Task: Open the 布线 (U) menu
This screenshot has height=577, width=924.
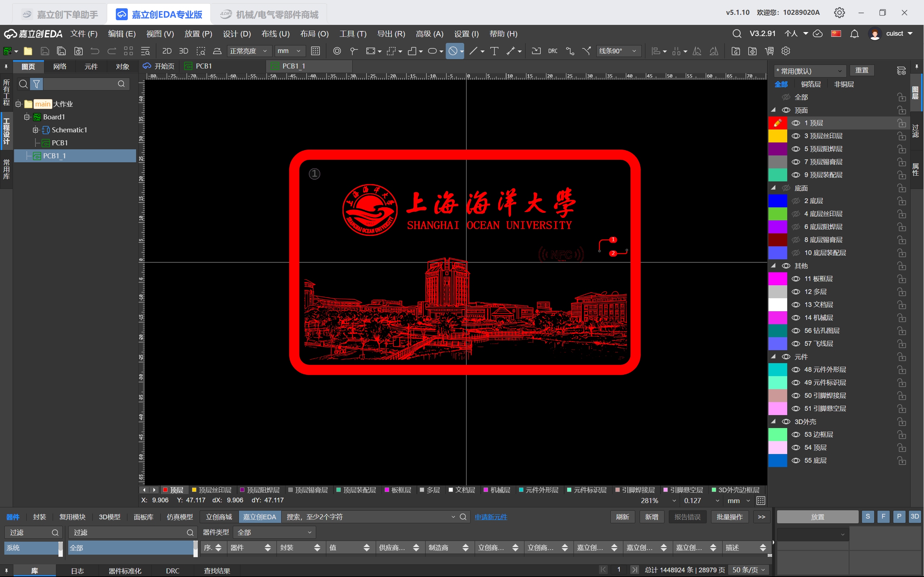Action: point(275,34)
